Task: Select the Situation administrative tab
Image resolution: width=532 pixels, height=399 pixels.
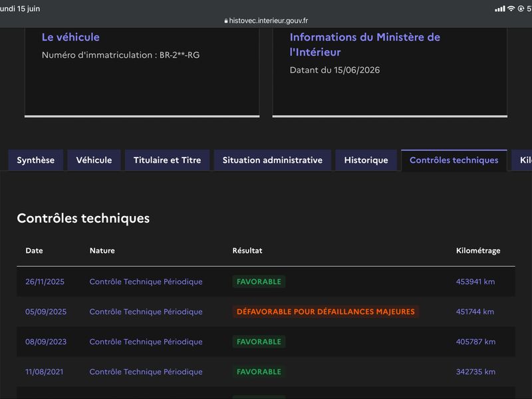Action: (x=273, y=160)
